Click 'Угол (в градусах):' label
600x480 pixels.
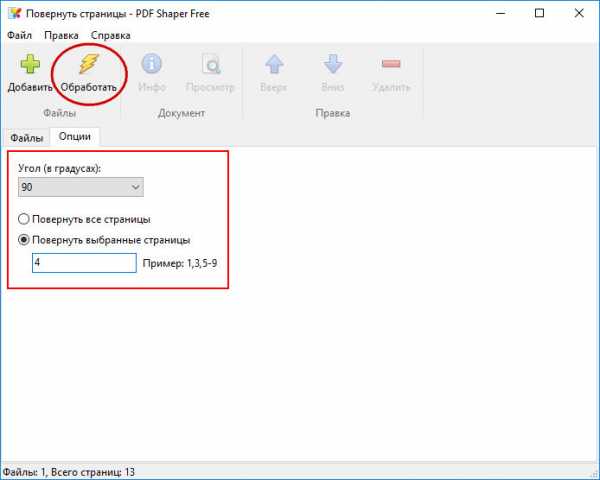pyautogui.click(x=59, y=168)
